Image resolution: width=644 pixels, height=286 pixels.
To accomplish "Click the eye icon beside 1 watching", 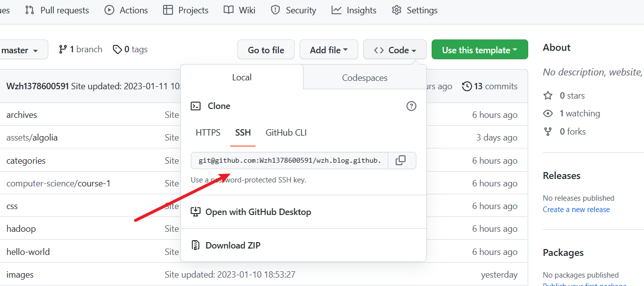I will point(548,113).
